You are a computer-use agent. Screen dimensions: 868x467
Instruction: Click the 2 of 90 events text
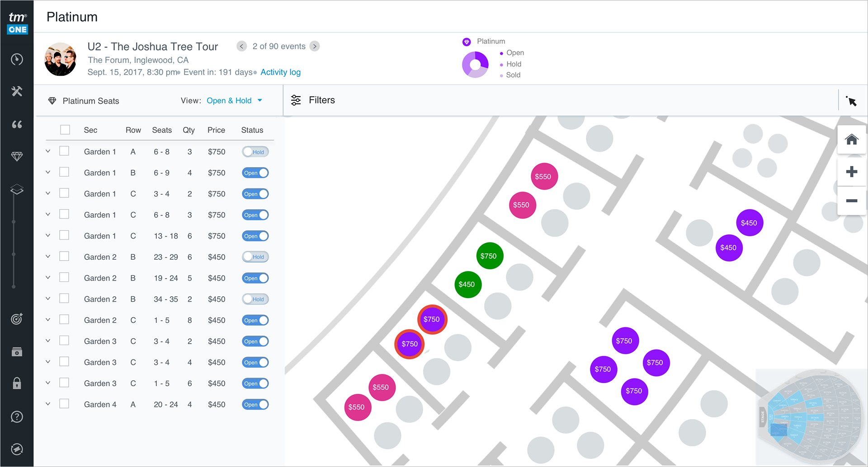(279, 46)
